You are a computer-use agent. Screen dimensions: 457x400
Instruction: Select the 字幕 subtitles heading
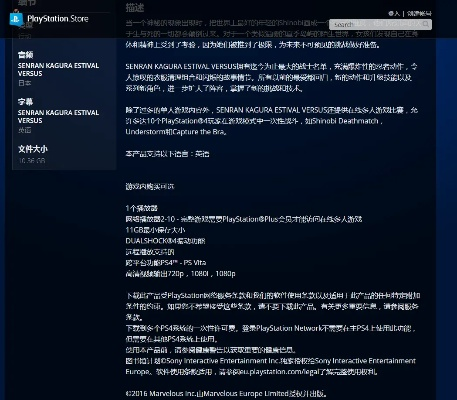(25, 102)
